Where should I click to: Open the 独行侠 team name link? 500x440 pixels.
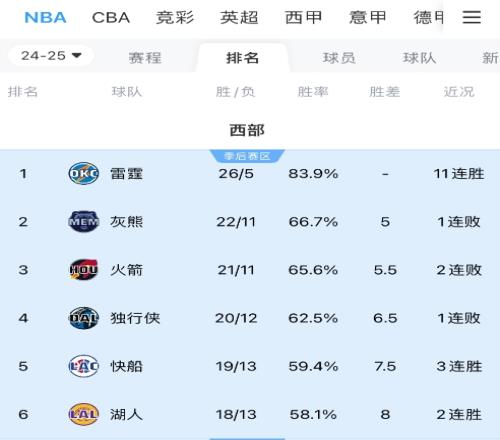tap(135, 318)
